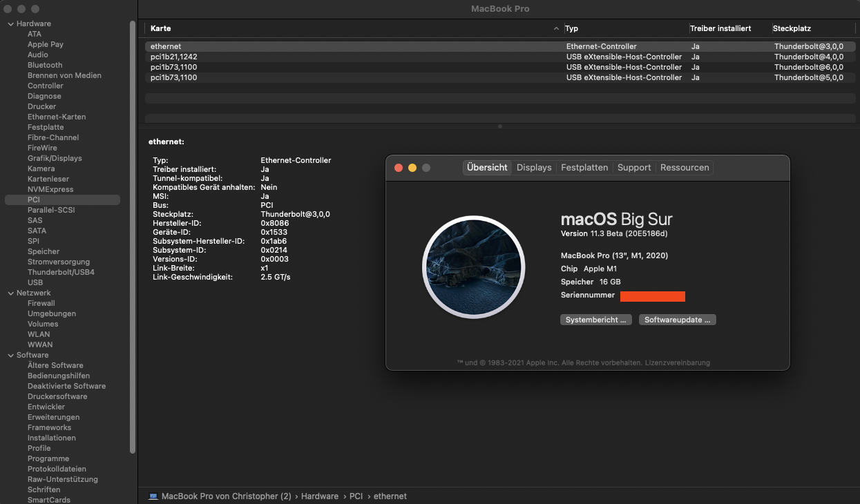Select Volumes under Netzwerk

(x=43, y=324)
